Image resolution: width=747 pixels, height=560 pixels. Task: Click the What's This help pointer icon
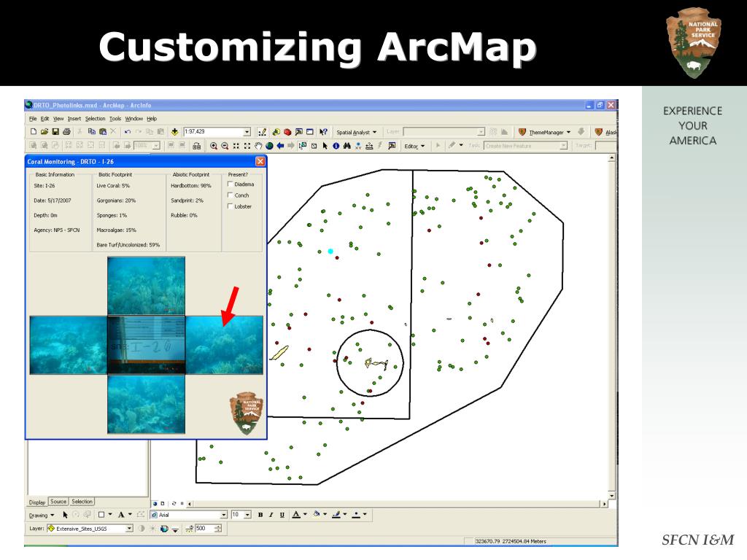pos(323,132)
